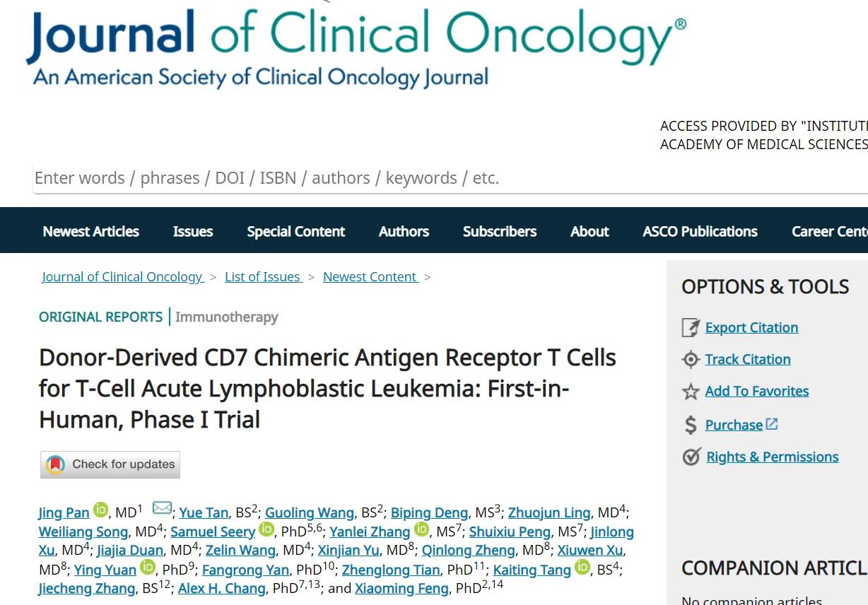868x605 pixels.
Task: Select the Subscribers navigation item
Action: [x=500, y=231]
